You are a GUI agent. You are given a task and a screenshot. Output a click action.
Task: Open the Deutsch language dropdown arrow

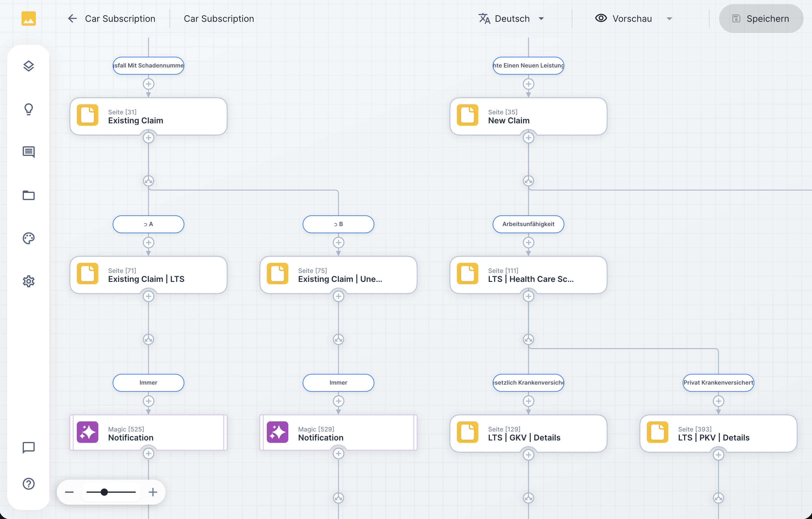point(541,19)
